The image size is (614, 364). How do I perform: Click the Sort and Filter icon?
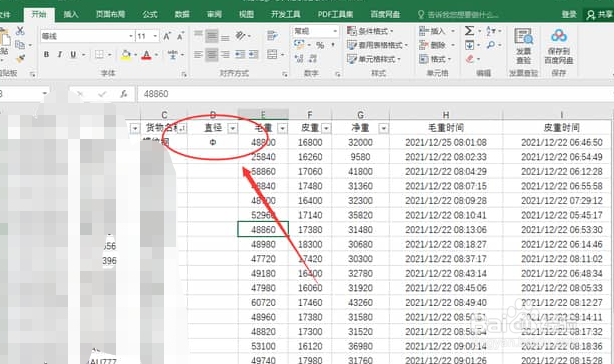coord(491,31)
